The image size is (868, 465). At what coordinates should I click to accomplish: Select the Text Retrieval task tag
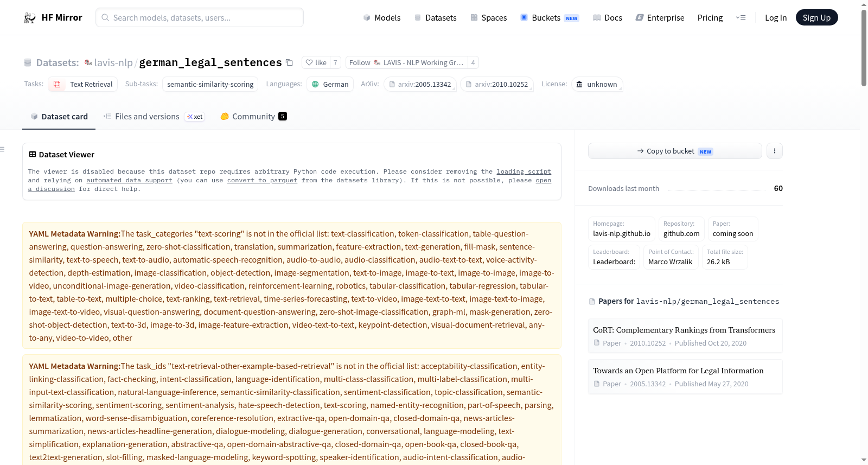coord(83,84)
